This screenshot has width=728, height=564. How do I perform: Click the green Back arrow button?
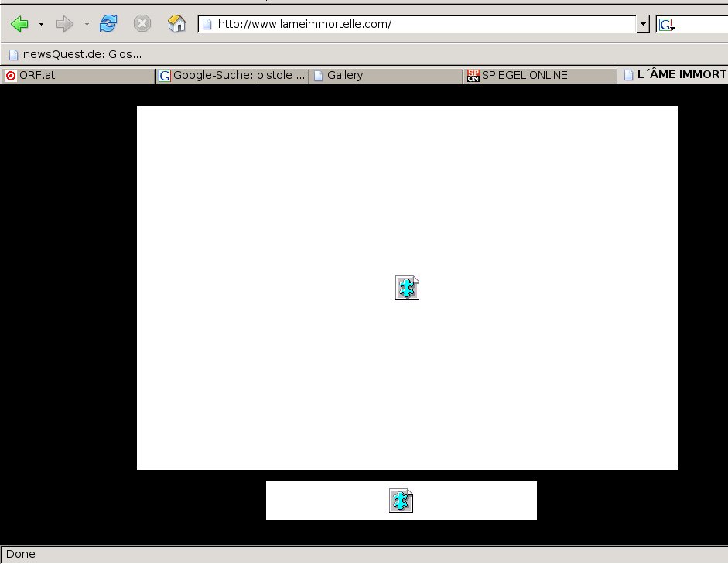(19, 24)
